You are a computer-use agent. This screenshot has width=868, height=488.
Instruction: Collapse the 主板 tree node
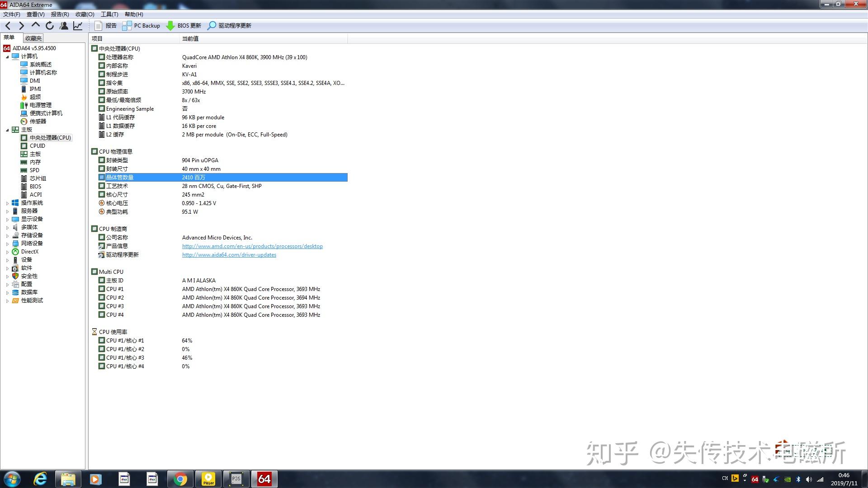(x=7, y=130)
